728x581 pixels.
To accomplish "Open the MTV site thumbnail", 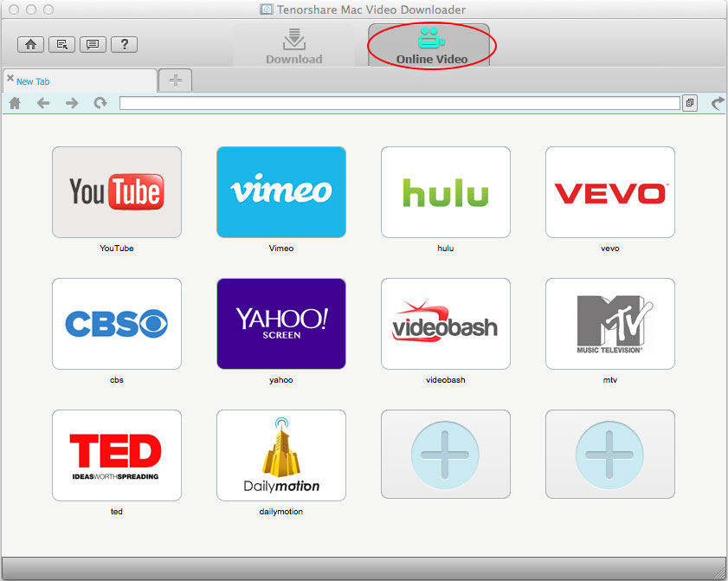I will click(x=610, y=324).
